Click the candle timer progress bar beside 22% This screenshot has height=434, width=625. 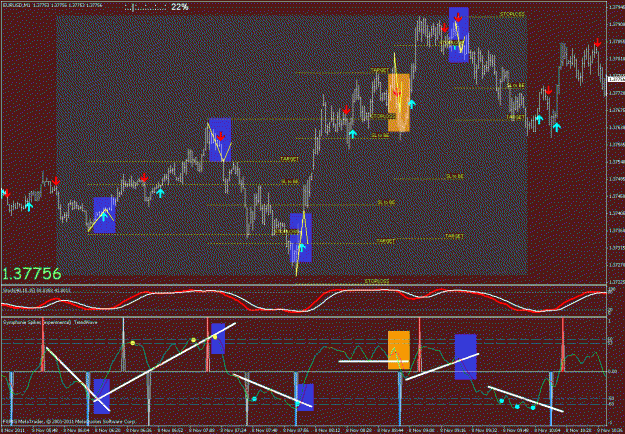tap(145, 7)
